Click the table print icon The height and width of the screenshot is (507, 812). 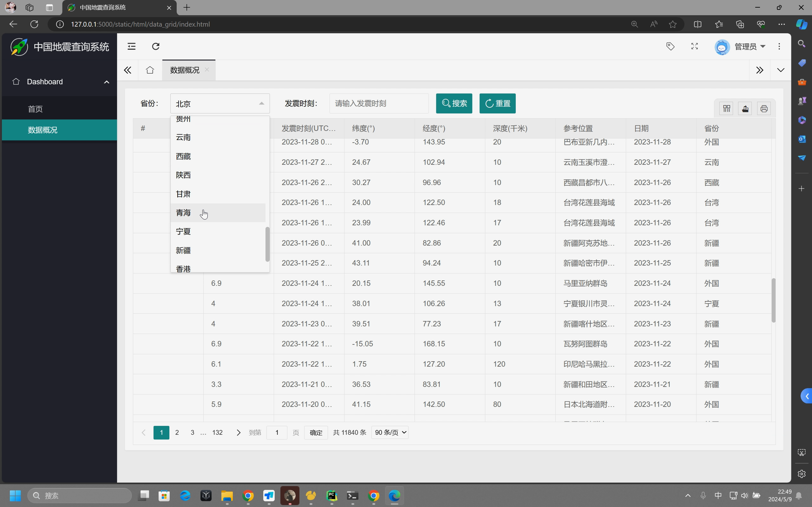click(x=764, y=109)
